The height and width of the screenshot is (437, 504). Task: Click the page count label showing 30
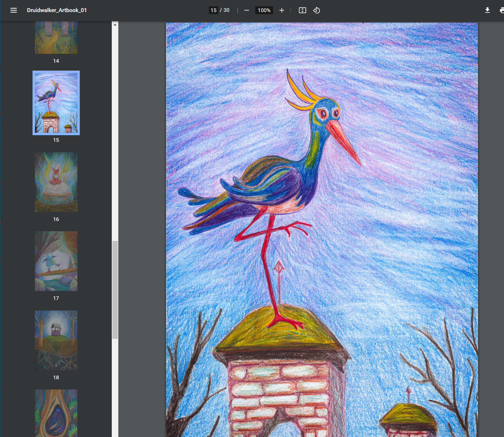226,10
